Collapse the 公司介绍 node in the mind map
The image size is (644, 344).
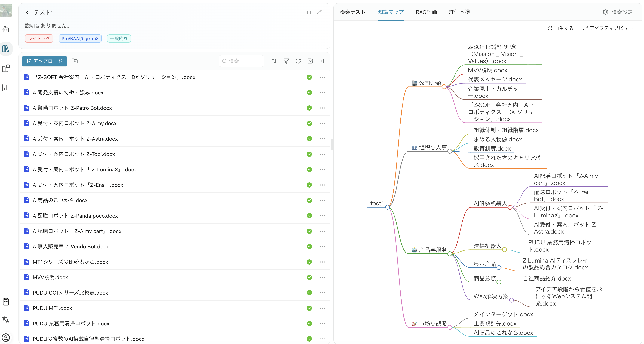coord(444,87)
